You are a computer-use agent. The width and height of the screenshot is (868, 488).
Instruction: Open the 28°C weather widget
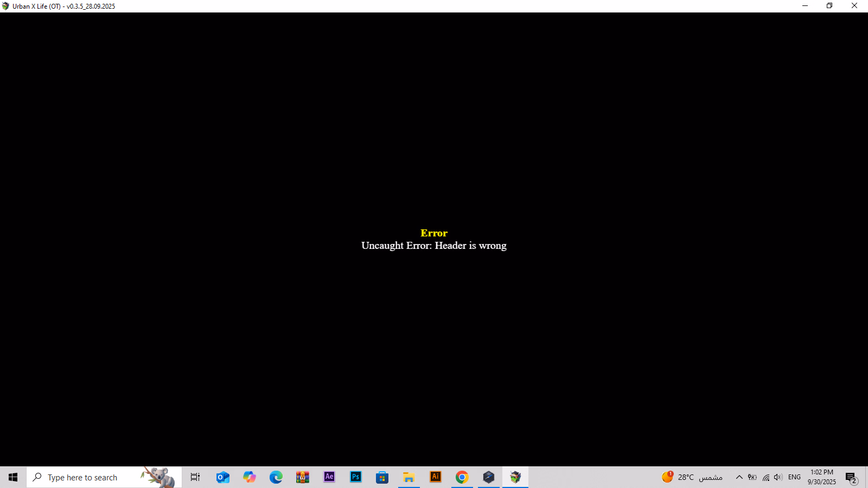coord(692,477)
